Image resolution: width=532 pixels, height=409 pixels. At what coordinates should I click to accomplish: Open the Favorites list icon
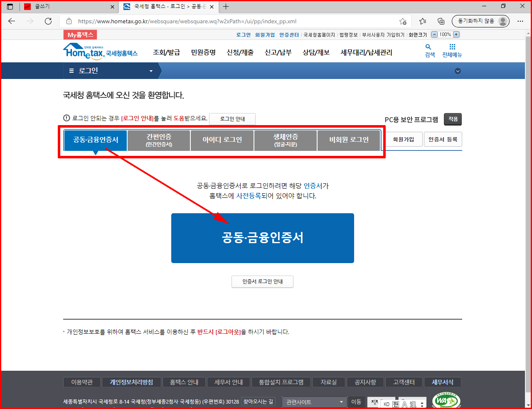[x=423, y=21]
